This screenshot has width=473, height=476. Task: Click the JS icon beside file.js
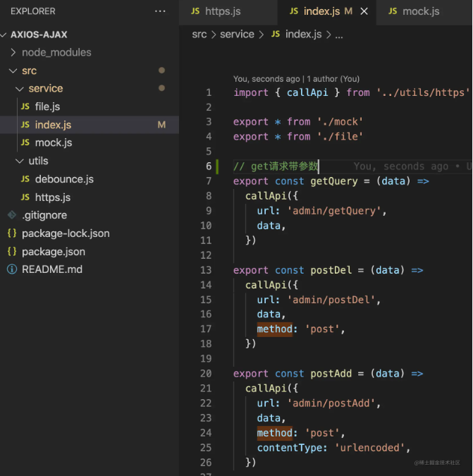(25, 106)
